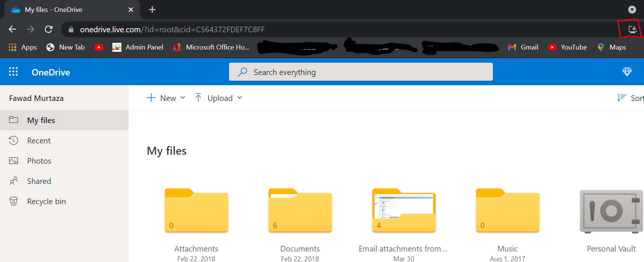Click the browser forward arrow

coord(30,29)
